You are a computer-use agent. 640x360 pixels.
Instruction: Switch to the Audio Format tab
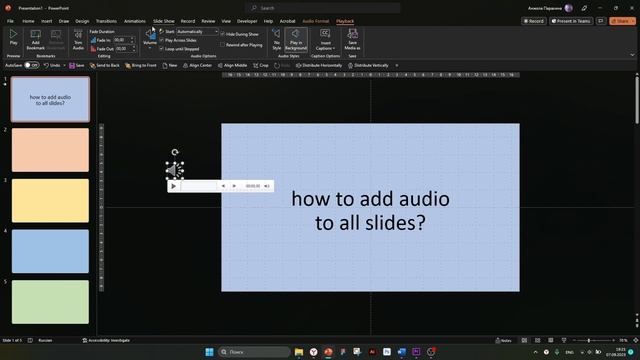coord(316,21)
